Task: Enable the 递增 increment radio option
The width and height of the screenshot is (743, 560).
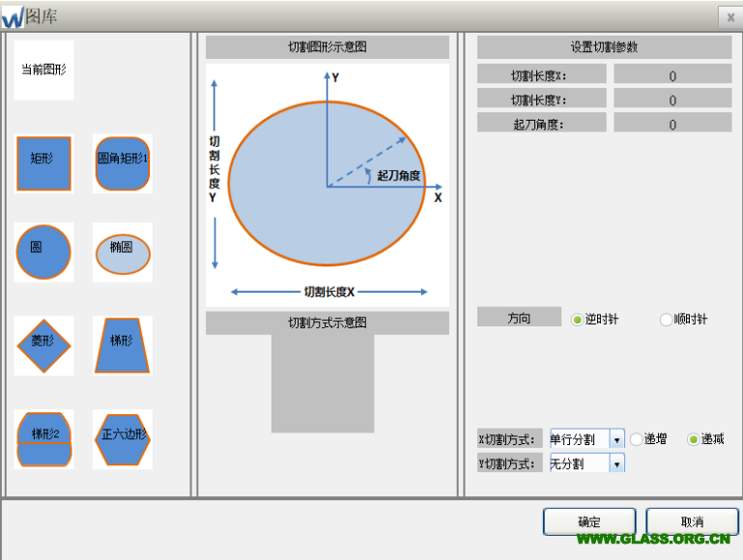Action: [x=636, y=439]
